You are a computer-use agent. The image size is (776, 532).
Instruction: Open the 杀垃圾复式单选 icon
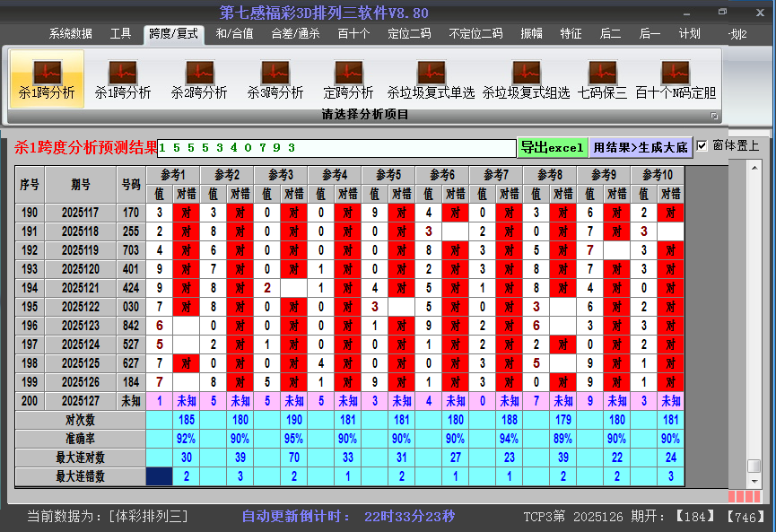coord(431,79)
